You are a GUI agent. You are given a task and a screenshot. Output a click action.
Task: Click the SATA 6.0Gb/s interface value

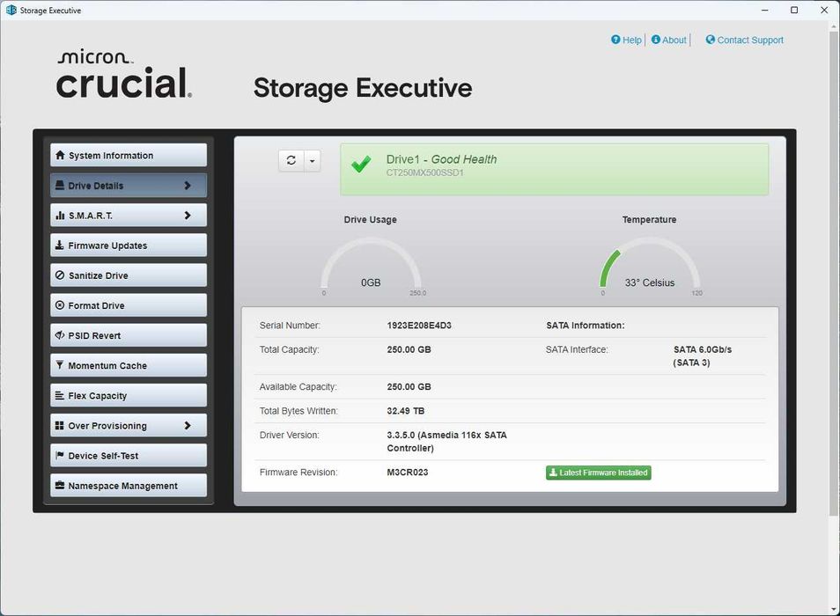coord(703,356)
